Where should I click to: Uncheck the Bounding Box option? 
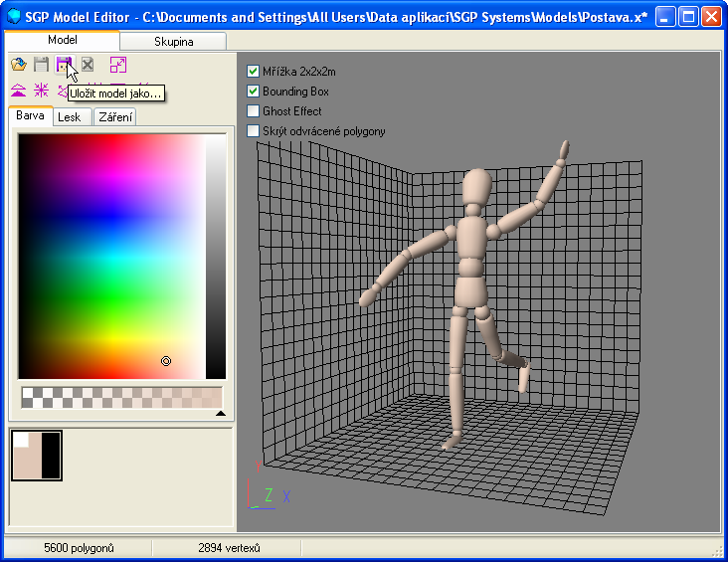point(253,92)
